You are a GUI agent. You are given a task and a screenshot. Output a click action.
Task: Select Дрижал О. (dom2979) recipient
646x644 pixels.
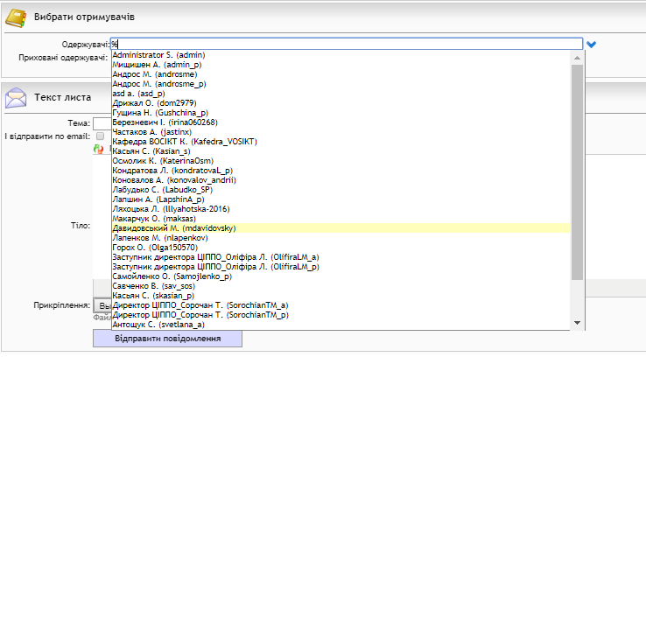click(x=341, y=103)
